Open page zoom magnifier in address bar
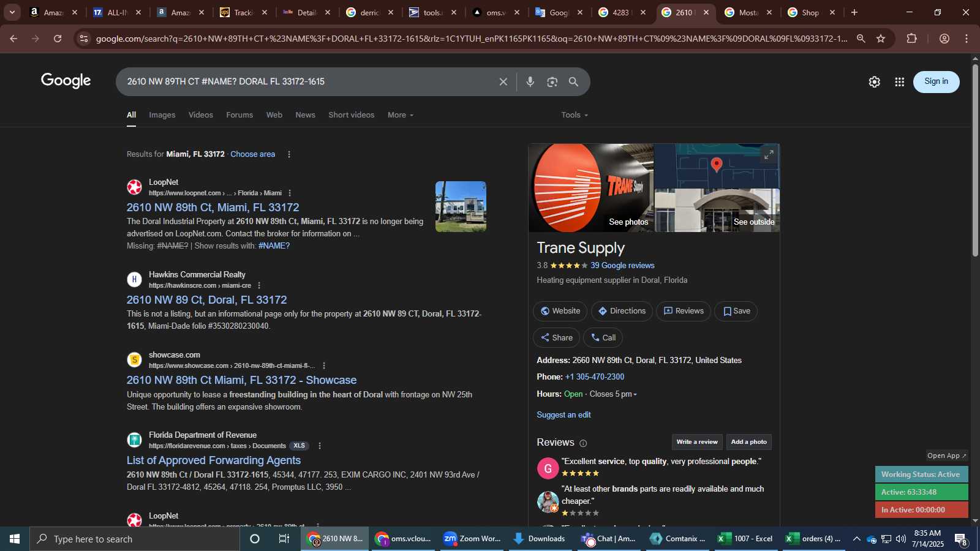This screenshot has width=980, height=551. click(861, 39)
